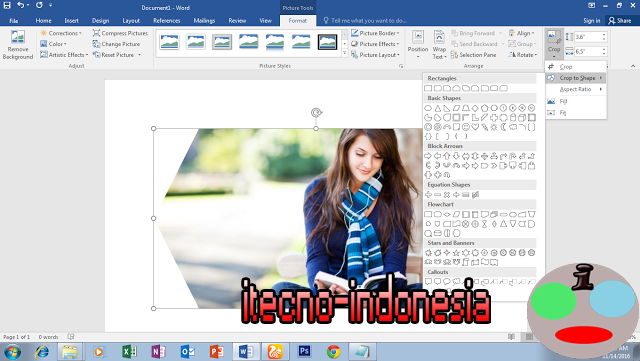Click Change Picture
The height and width of the screenshot is (361, 640).
tap(116, 44)
